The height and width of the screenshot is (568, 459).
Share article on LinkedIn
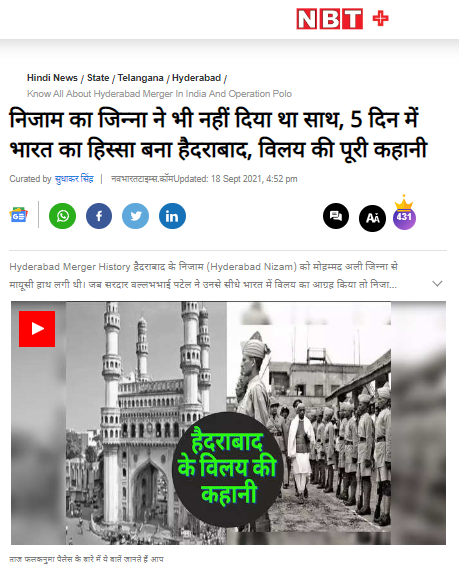pos(172,216)
